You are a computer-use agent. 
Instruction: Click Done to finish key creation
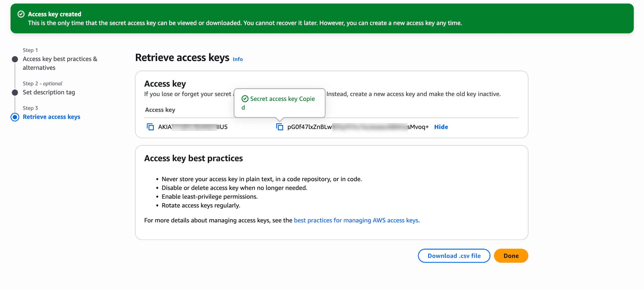click(511, 256)
